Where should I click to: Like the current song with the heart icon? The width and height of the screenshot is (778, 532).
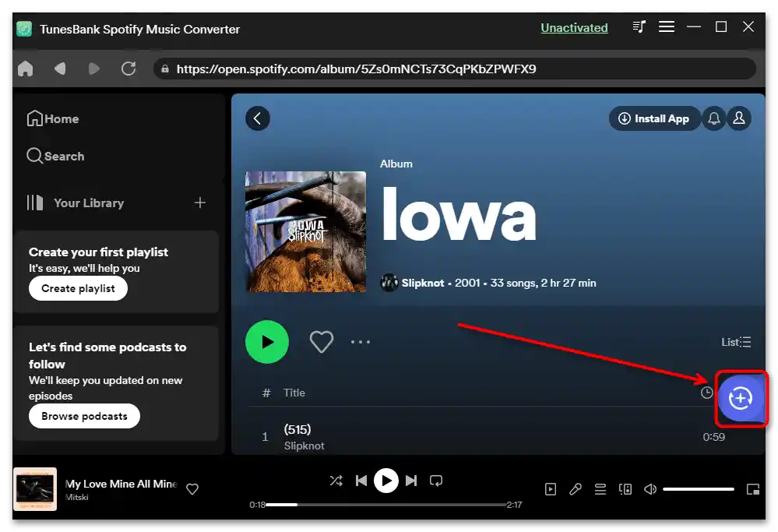click(x=192, y=489)
